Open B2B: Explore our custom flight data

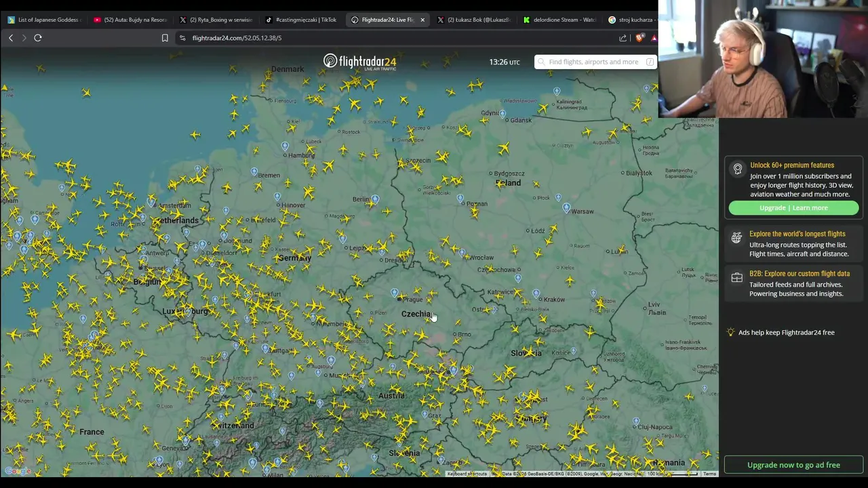(800, 274)
